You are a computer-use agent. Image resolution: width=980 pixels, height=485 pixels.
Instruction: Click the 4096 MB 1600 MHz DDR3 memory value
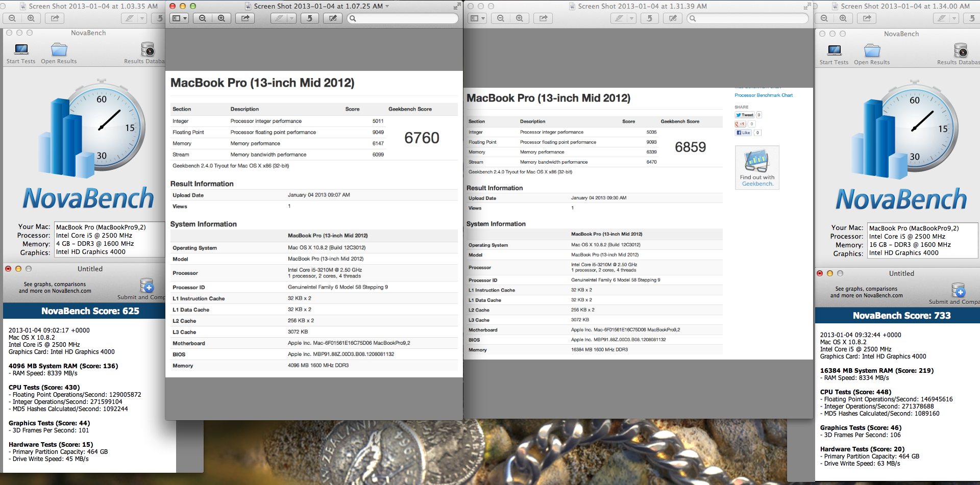[318, 365]
